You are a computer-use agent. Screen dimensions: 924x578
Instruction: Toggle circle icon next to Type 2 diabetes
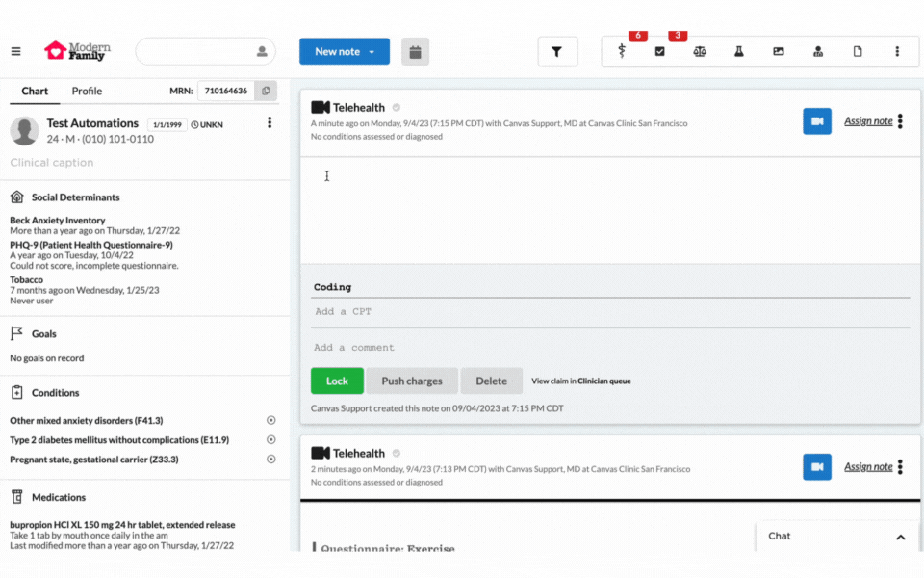coord(271,440)
